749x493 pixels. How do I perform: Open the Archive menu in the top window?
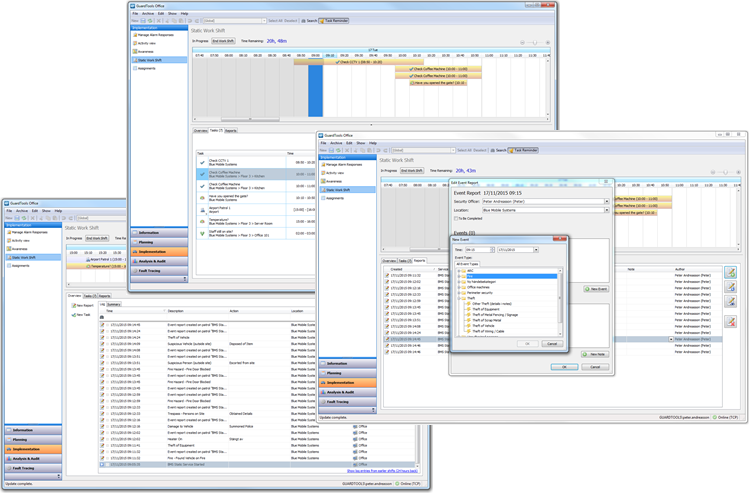coord(148,13)
